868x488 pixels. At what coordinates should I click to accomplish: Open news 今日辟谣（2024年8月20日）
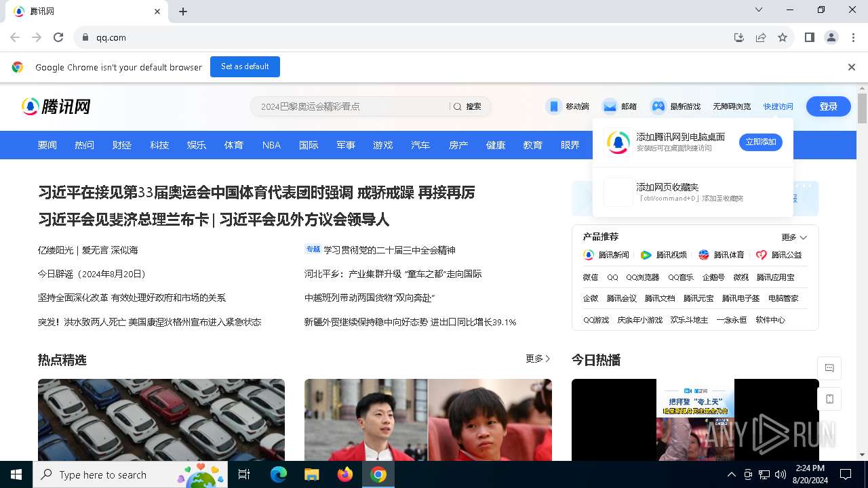[92, 274]
